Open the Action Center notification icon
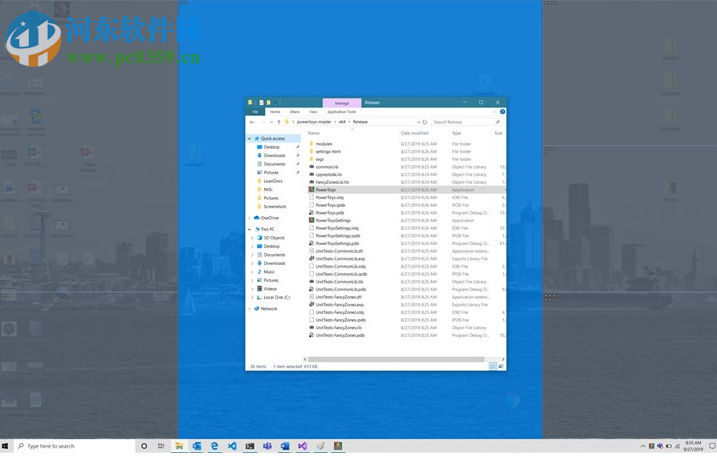 pyautogui.click(x=712, y=446)
